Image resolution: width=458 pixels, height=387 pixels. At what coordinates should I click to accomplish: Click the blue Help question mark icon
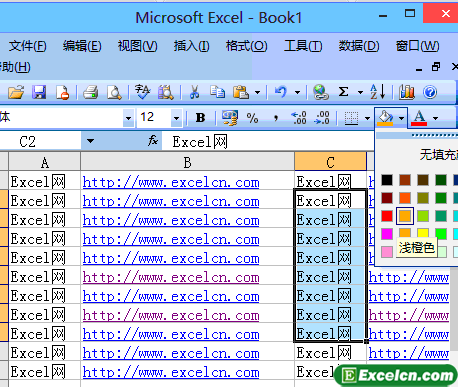coord(430,92)
